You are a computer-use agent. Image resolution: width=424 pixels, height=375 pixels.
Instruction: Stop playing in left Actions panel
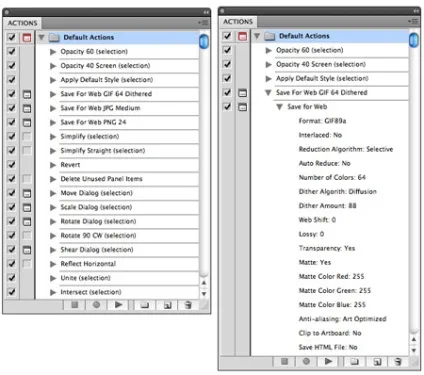[75, 305]
